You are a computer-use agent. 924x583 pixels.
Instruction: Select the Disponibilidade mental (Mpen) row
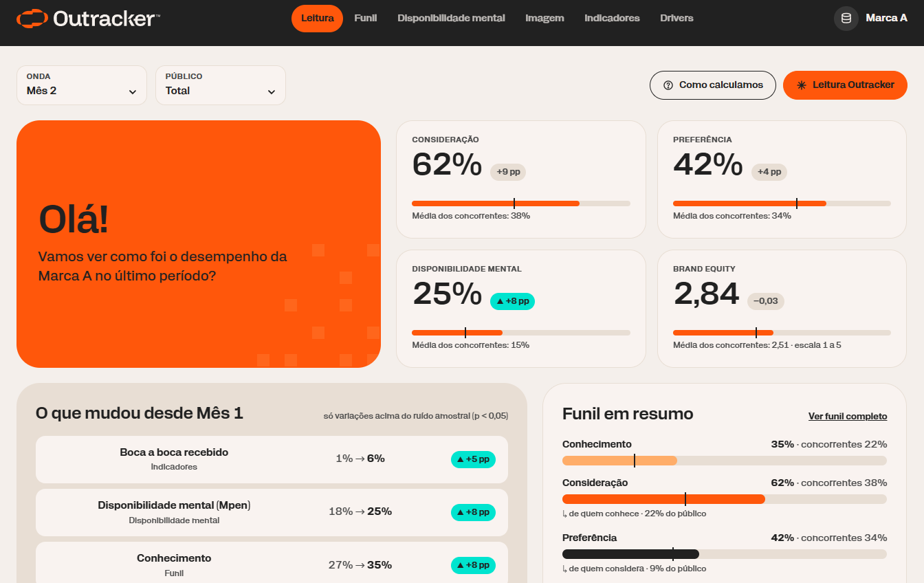tap(272, 513)
